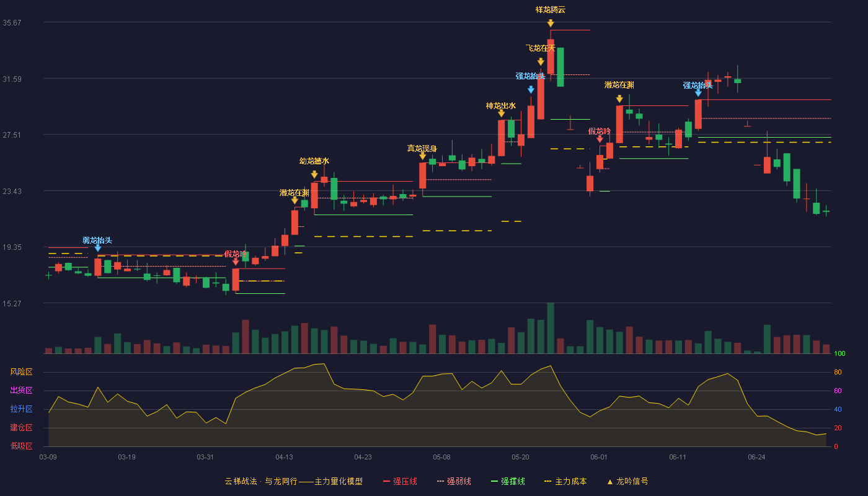Toggle the 强撑线 legend entry
The image size is (868, 496).
(x=508, y=481)
